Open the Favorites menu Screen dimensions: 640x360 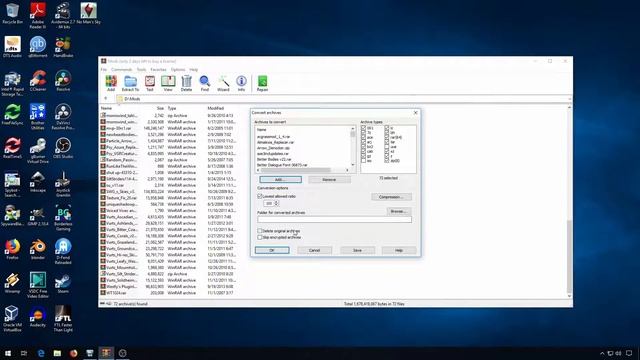click(x=158, y=70)
